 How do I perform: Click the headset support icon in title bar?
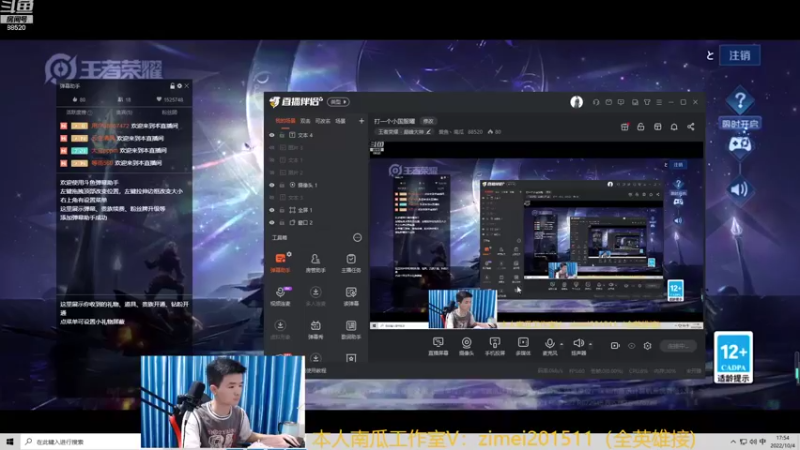tap(595, 102)
